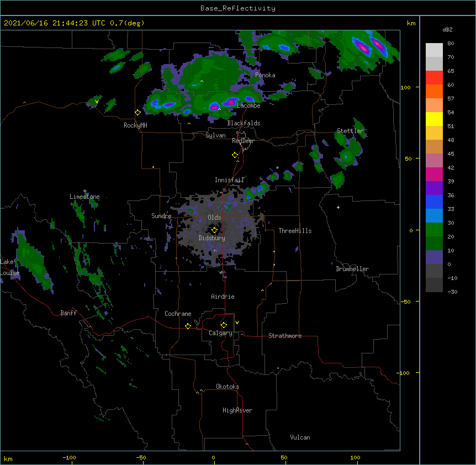Click the Sundre town label
This screenshot has width=476, height=465.
click(x=161, y=216)
